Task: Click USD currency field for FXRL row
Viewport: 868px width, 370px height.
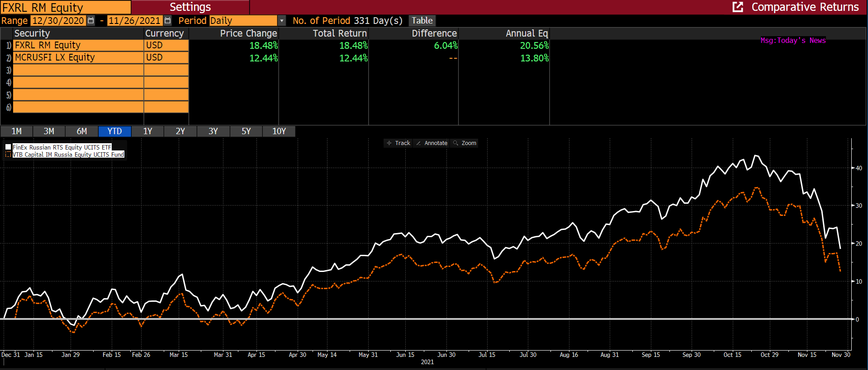Action: pyautogui.click(x=166, y=45)
